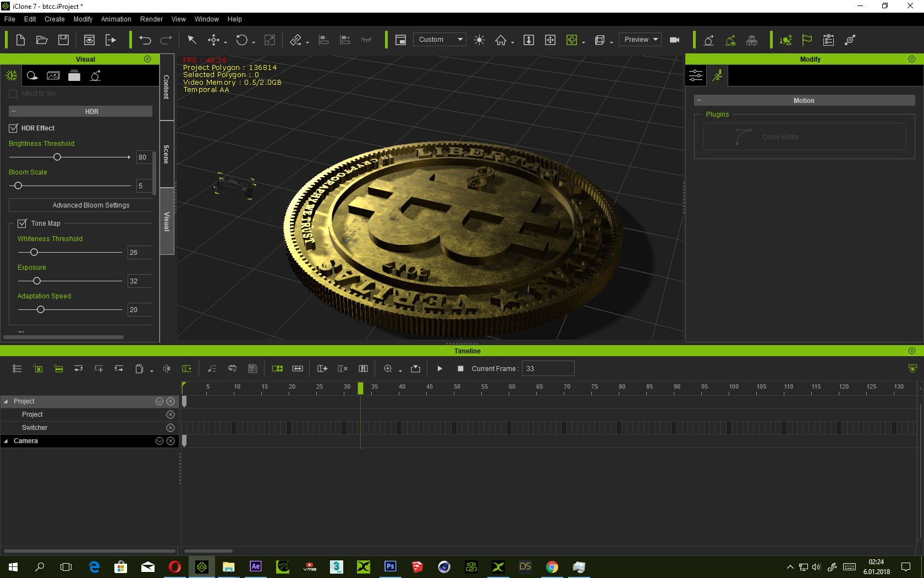This screenshot has height=578, width=924.
Task: Collapse the HDR section
Action: pos(14,111)
